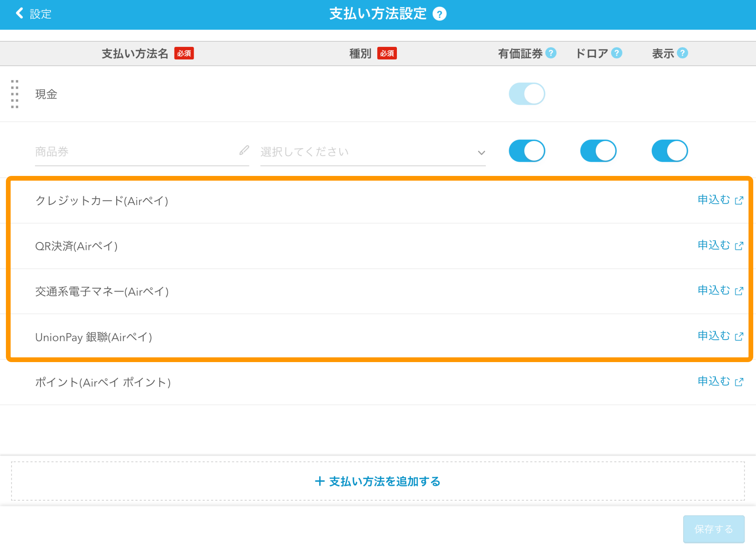
Task: Click the 有価証券 help question icon
Action: [551, 53]
